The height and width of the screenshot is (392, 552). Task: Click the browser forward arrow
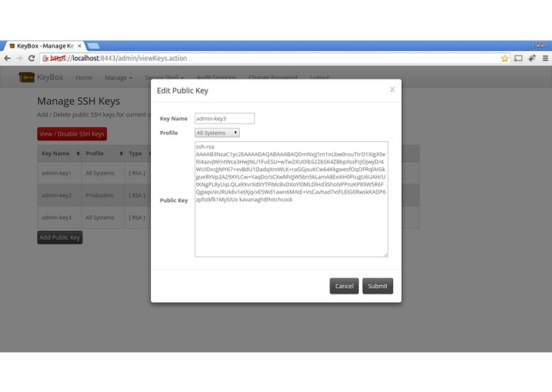(19, 59)
